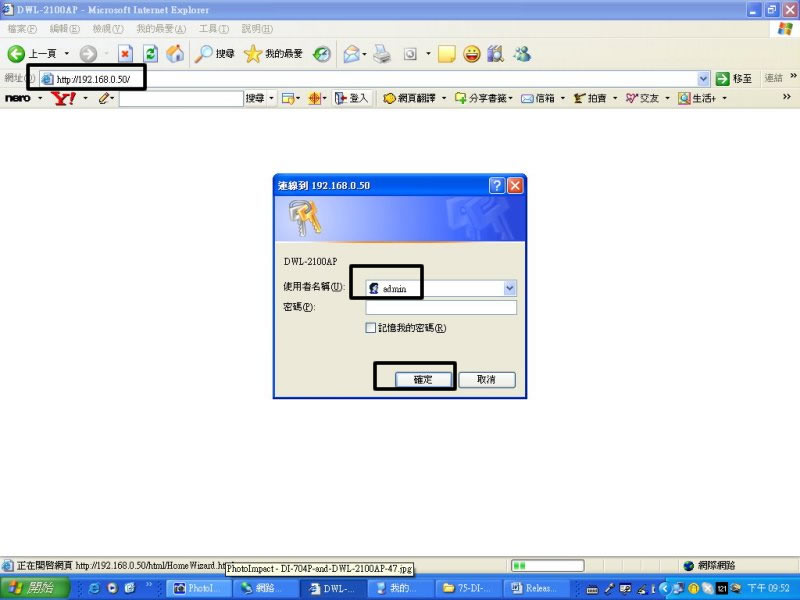Expand the Yahoo toolbar overflow chevron
The width and height of the screenshot is (800, 600).
[x=787, y=96]
